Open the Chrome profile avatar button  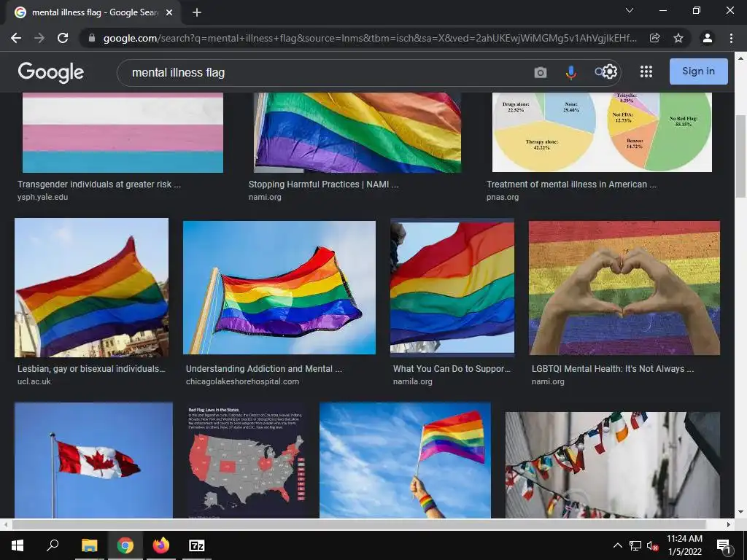pos(708,38)
